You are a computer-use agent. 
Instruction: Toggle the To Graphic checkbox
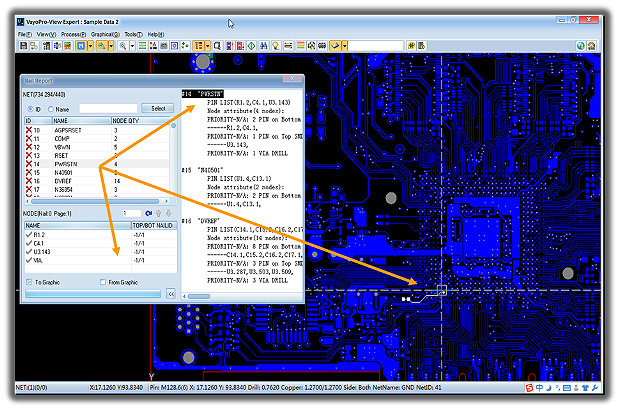[x=28, y=283]
